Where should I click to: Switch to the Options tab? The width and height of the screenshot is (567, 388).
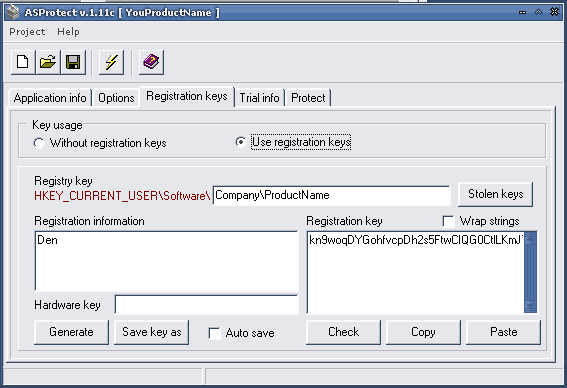pos(116,98)
